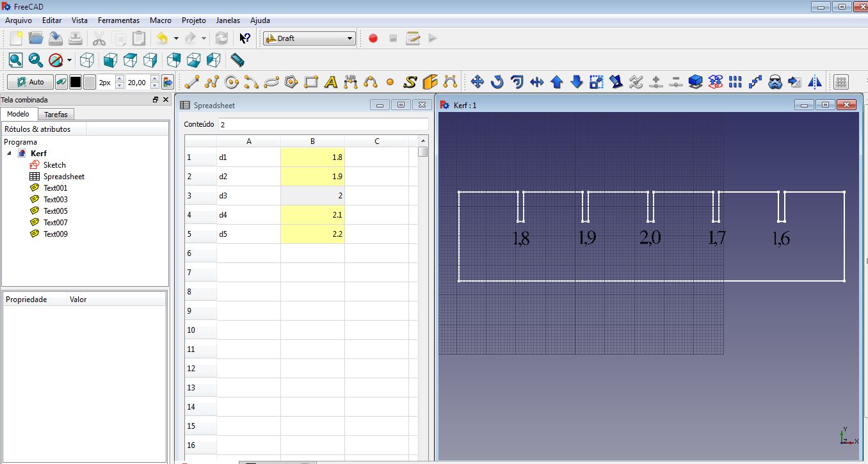Image resolution: width=868 pixels, height=464 pixels.
Task: Select the Draft multi-point Wire tool
Action: [x=212, y=82]
